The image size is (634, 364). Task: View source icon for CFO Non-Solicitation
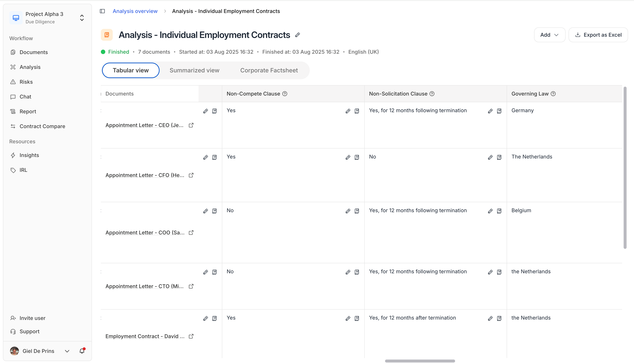(499, 157)
